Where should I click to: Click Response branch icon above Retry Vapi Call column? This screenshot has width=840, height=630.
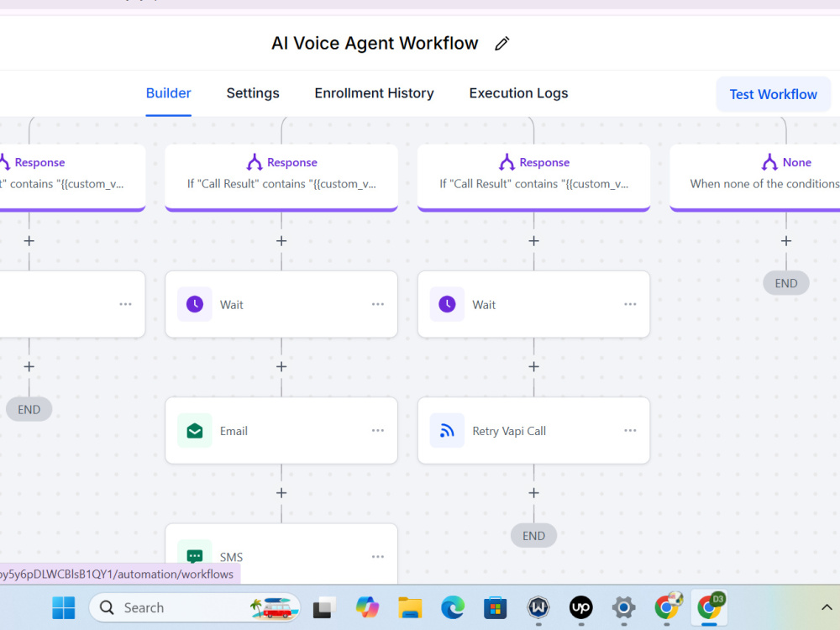click(507, 162)
